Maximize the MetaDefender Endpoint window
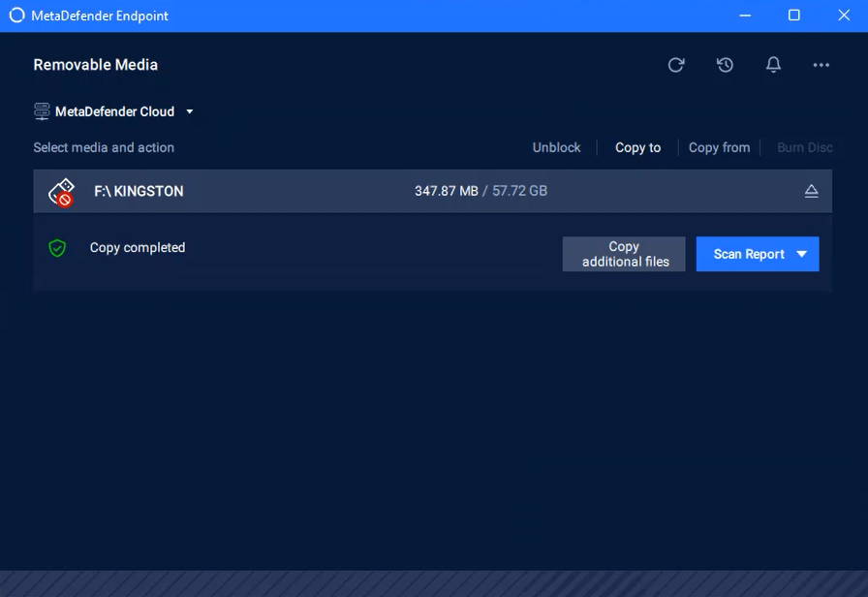Image resolution: width=868 pixels, height=597 pixels. (793, 16)
